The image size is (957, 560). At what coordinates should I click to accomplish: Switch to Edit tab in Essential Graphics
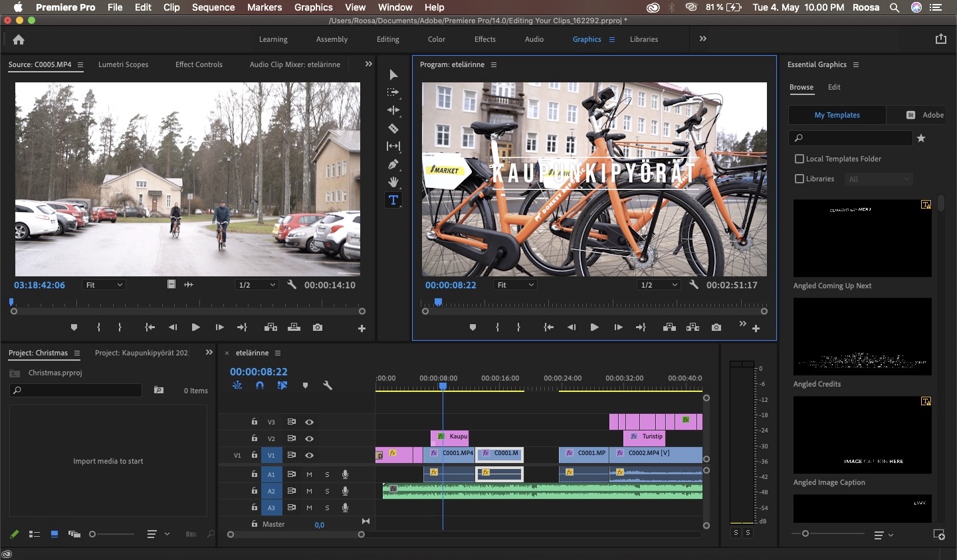pos(834,87)
